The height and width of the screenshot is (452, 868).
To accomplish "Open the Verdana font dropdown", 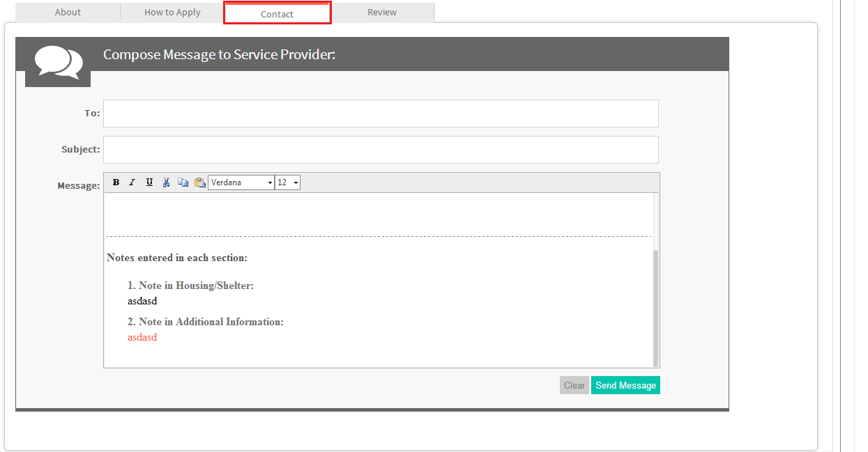I will [x=241, y=182].
